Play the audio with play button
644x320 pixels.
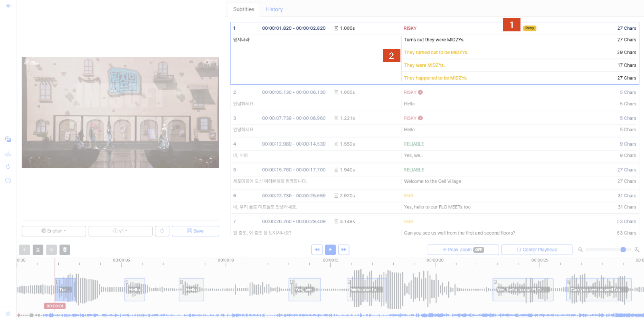330,250
